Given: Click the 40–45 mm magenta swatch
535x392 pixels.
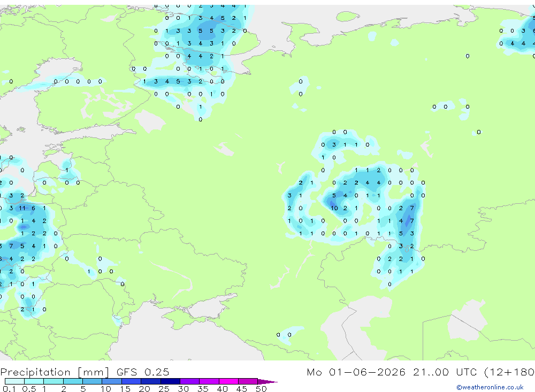Looking at the screenshot, I should [x=228, y=381].
